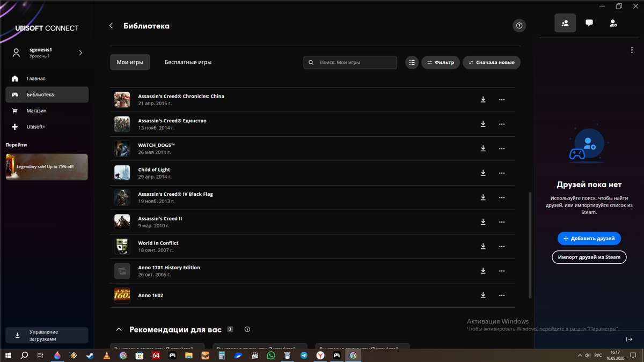Viewport: 644px width, 362px height.
Task: Expand the sgenesis1 profile chevron
Action: [x=81, y=53]
